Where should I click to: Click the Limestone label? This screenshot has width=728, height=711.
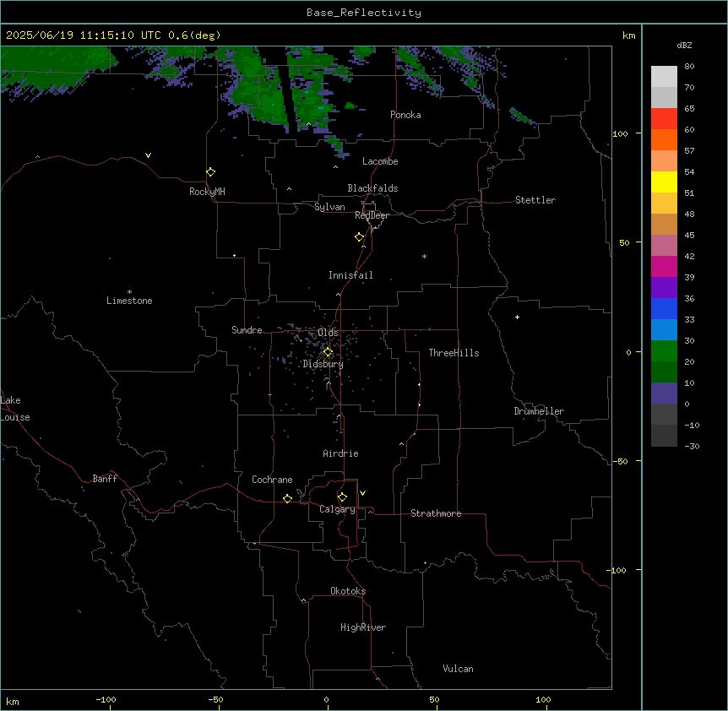(x=129, y=301)
